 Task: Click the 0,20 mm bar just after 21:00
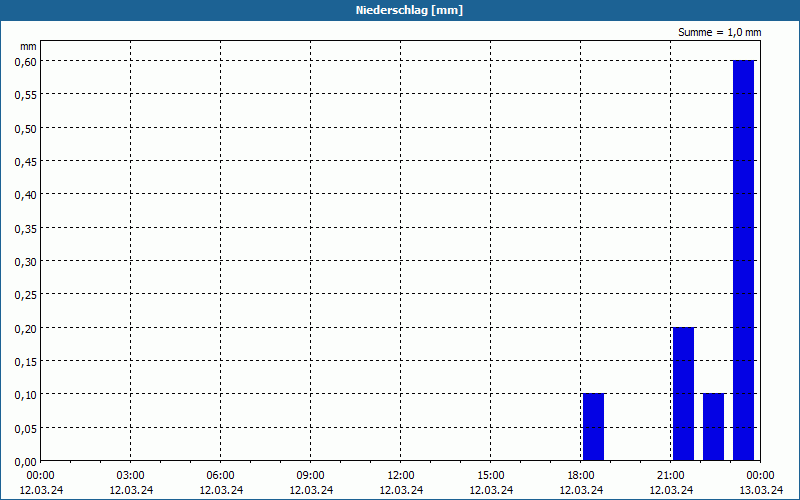tap(683, 394)
